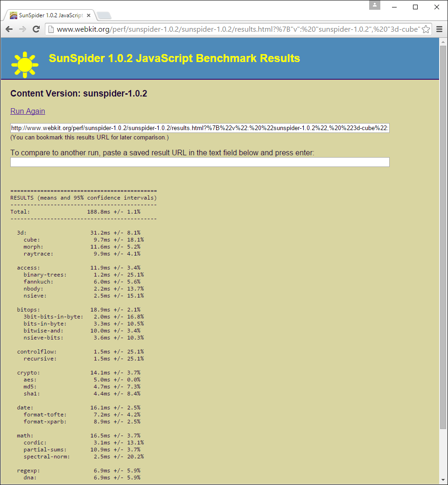The width and height of the screenshot is (448, 485).
Task: Click the RESULTS means and confidence intervals line
Action: pos(84,198)
